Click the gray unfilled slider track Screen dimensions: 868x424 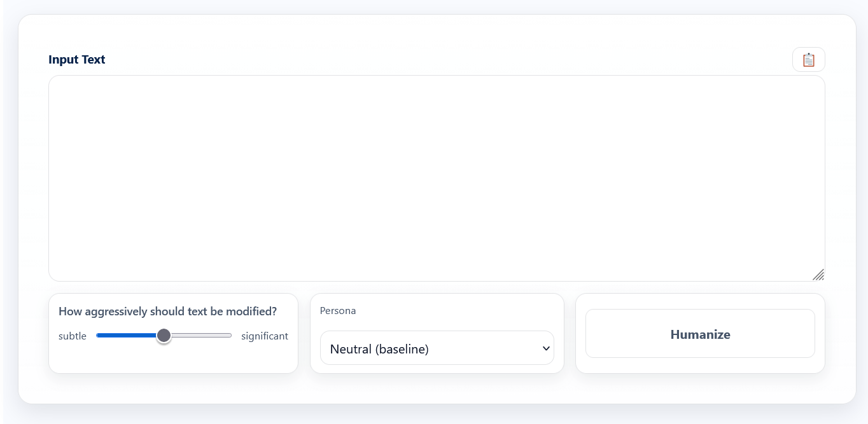point(200,336)
